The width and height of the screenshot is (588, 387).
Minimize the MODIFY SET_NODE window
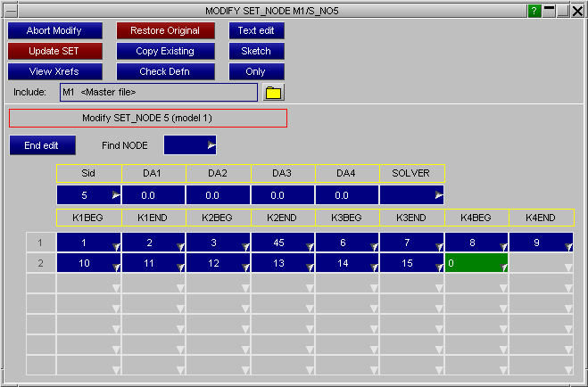click(x=549, y=11)
